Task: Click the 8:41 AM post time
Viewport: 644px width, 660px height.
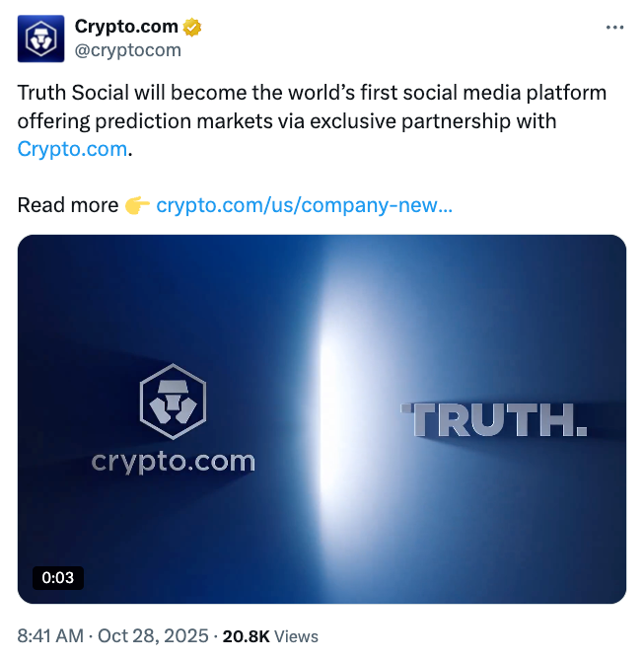Action: tap(50, 636)
